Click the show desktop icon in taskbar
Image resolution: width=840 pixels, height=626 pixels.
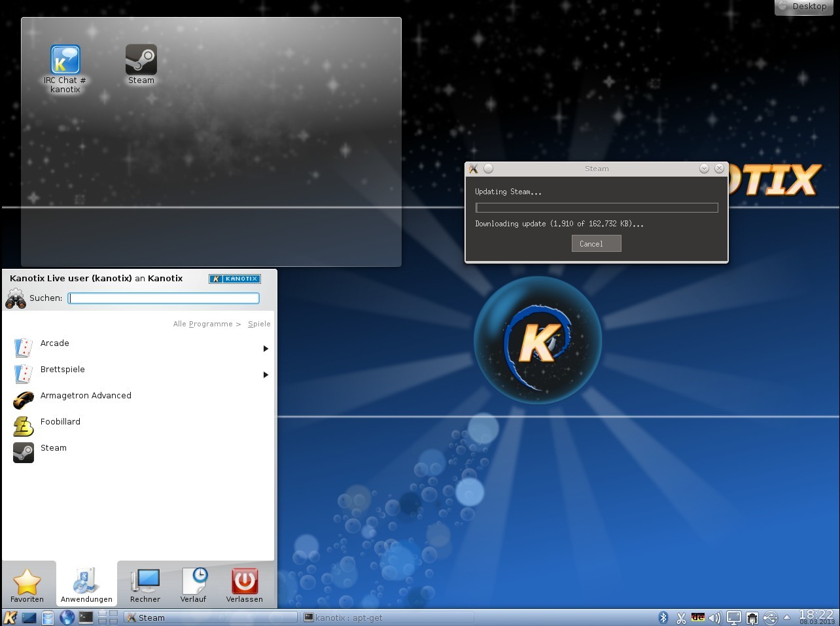[29, 617]
